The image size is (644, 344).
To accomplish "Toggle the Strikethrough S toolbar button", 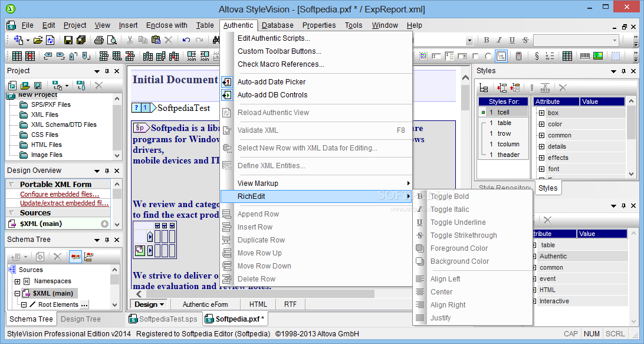I will [525, 40].
